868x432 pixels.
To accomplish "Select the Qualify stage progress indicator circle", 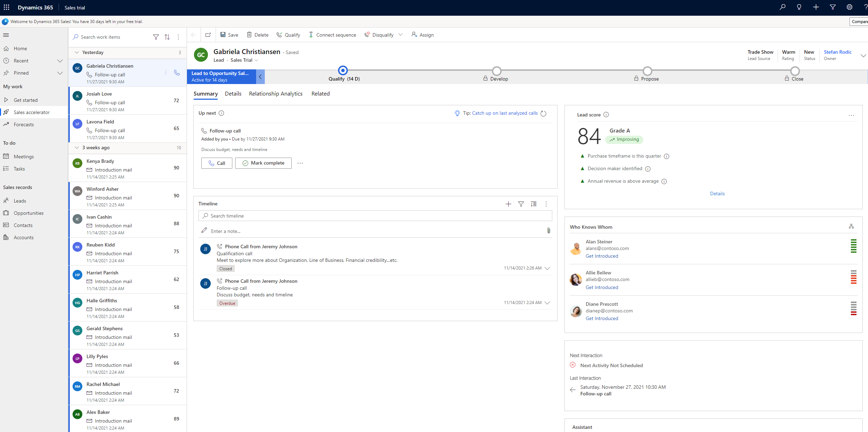I will tap(343, 70).
